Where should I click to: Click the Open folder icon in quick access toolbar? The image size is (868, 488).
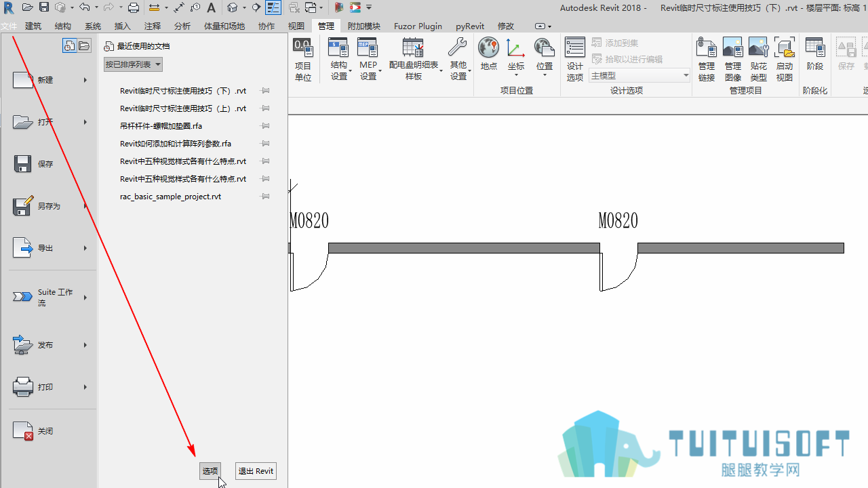click(x=27, y=7)
